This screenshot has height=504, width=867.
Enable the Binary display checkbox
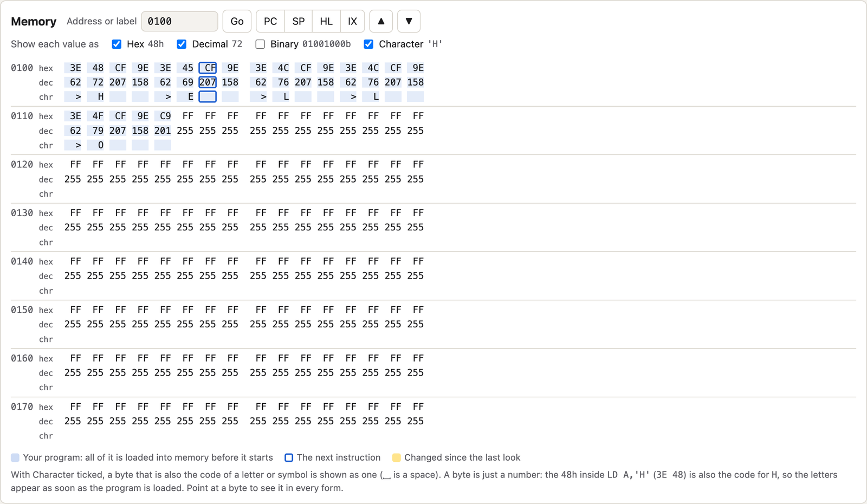(x=260, y=44)
